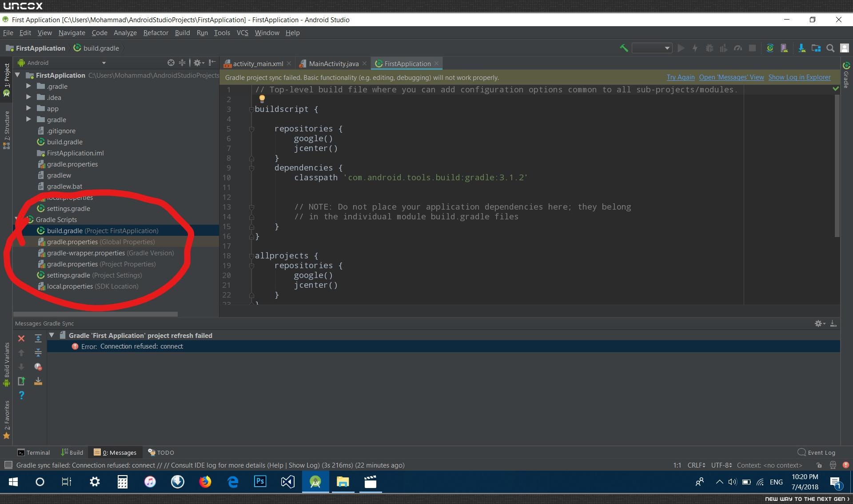The image size is (853, 504).
Task: Click the Search Everywhere magnifier icon
Action: click(x=830, y=48)
